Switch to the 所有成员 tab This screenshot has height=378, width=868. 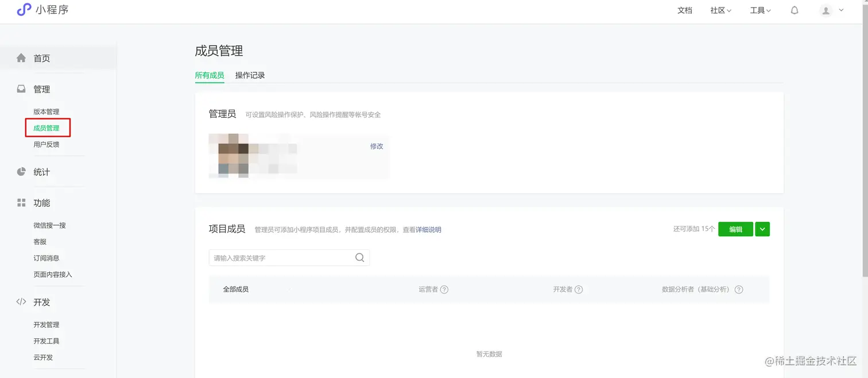[x=210, y=75]
